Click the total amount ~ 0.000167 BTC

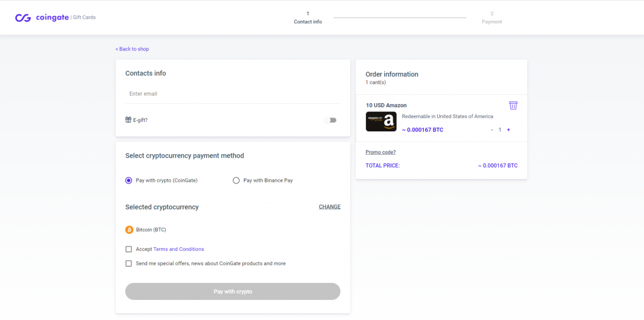point(498,165)
